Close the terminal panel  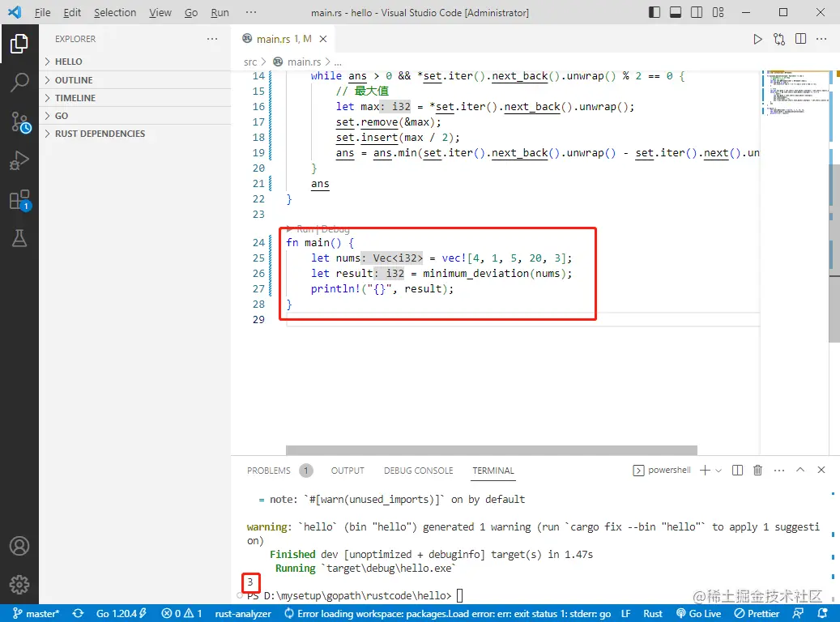(821, 470)
